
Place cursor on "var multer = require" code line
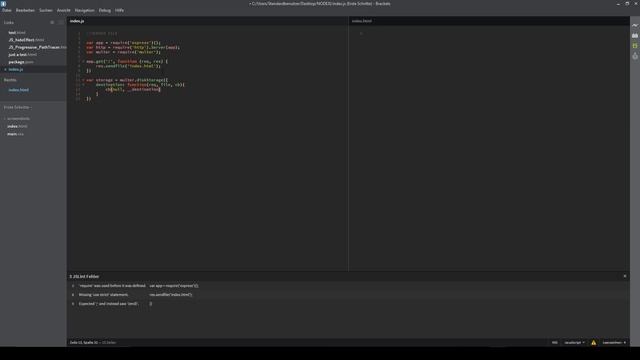click(123, 52)
